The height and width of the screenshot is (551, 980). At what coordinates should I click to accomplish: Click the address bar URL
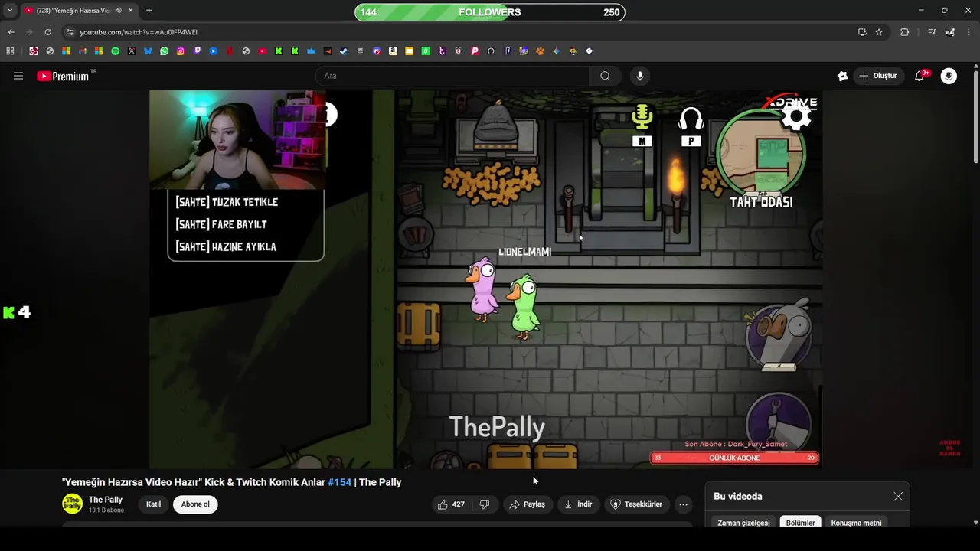point(139,32)
